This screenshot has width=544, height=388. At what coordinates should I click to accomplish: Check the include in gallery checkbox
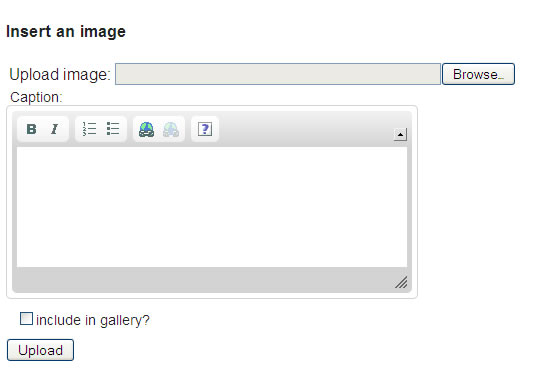point(26,319)
